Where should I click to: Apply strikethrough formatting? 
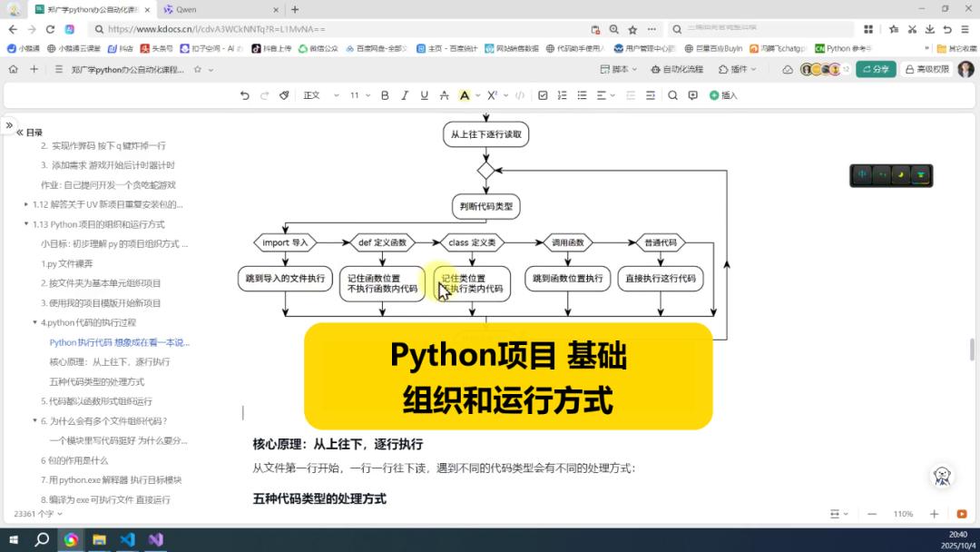click(x=442, y=95)
